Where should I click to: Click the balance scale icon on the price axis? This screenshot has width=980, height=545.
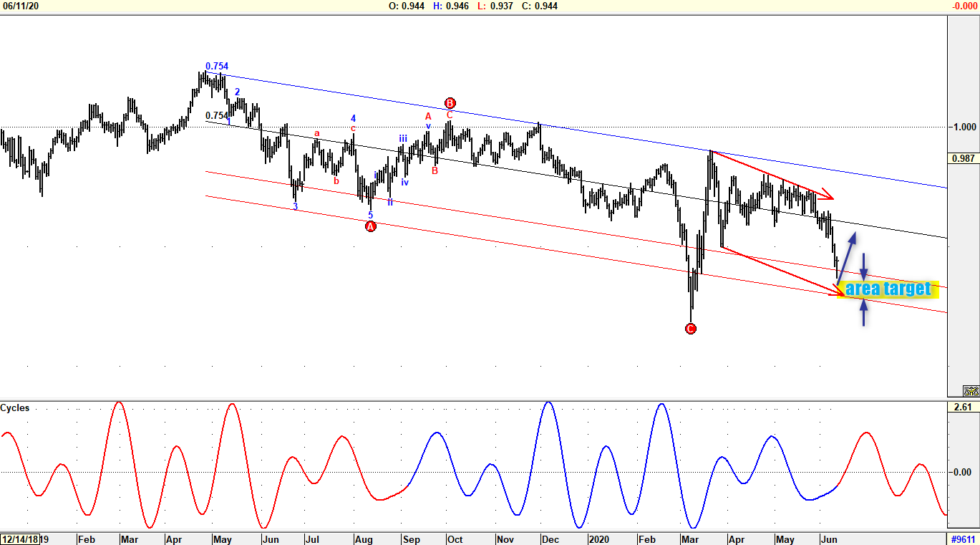click(x=971, y=390)
